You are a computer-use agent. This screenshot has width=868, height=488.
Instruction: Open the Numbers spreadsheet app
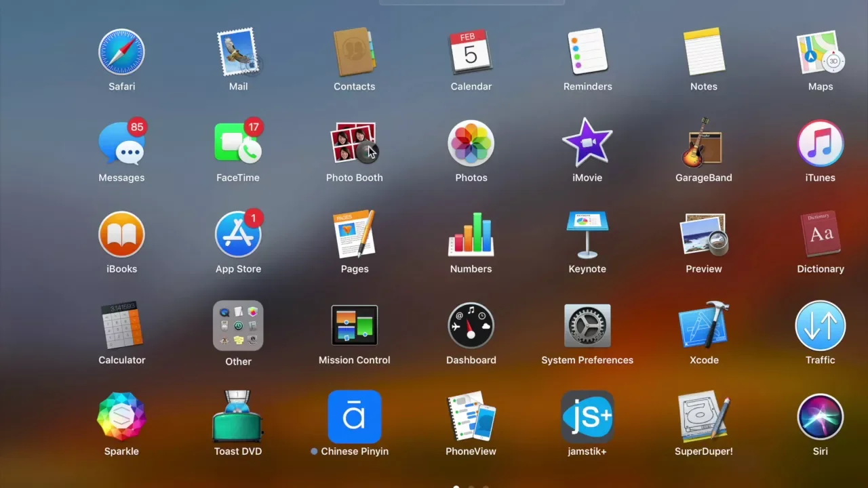pos(471,235)
